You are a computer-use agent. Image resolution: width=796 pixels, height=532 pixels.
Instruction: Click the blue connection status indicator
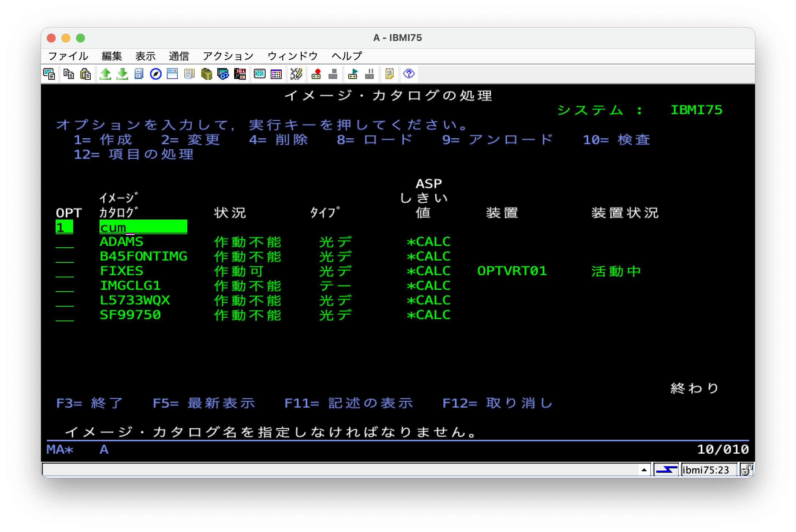pyautogui.click(x=666, y=470)
